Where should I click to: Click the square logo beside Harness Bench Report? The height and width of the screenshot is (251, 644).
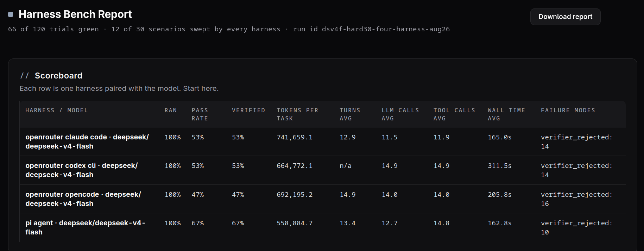click(x=11, y=14)
